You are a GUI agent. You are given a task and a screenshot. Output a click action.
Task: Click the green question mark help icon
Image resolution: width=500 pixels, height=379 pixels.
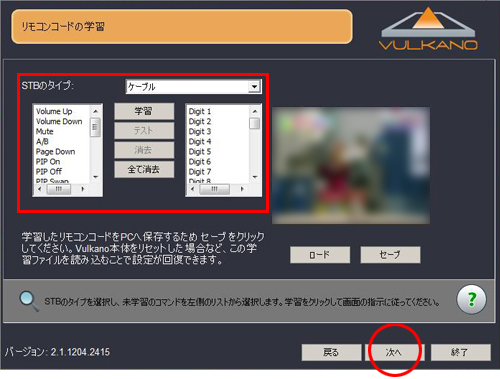pyautogui.click(x=471, y=300)
